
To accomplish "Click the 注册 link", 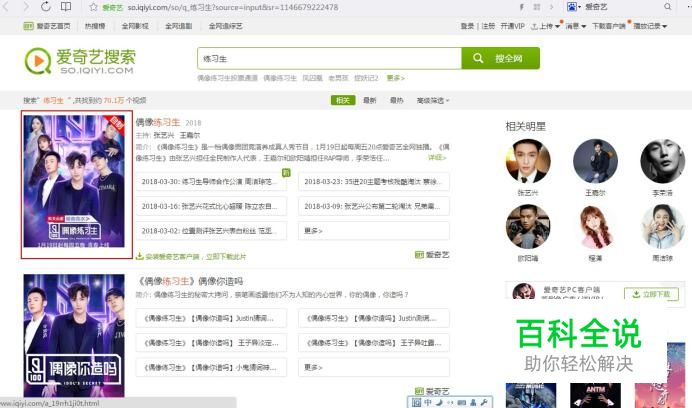I will coord(488,26).
